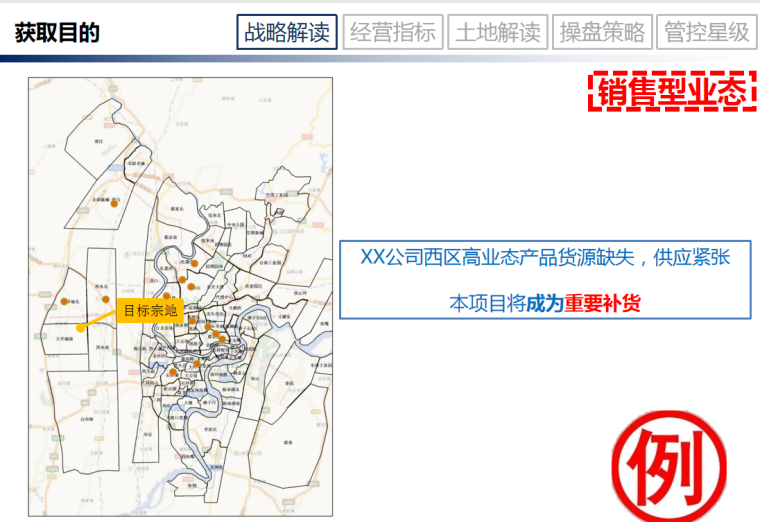Click the 本项目将 text in the blue box
This screenshot has width=760, height=522.
[486, 302]
